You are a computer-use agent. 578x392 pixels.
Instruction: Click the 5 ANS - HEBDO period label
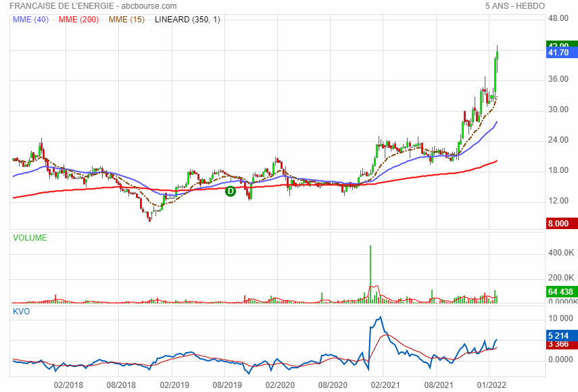[514, 6]
